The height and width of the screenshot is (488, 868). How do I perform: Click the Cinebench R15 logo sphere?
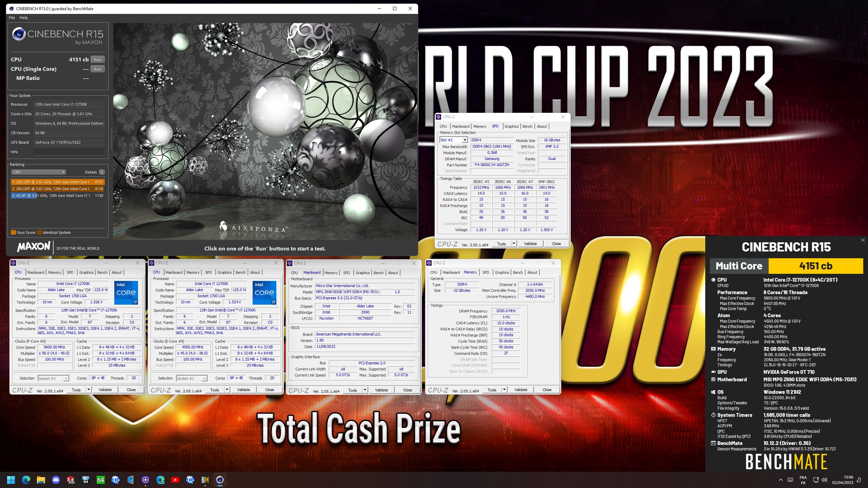[x=19, y=34]
